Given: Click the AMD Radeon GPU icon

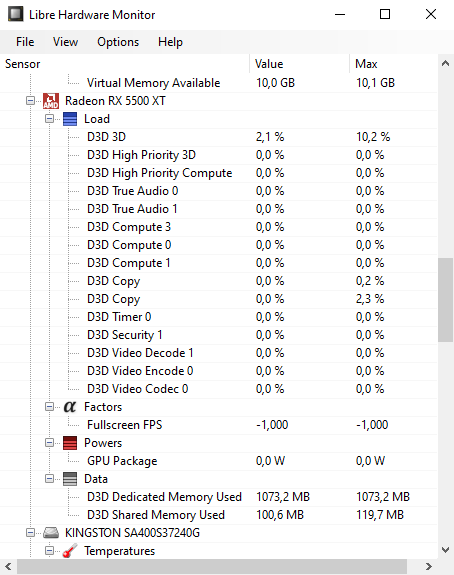Looking at the screenshot, I should click(51, 101).
